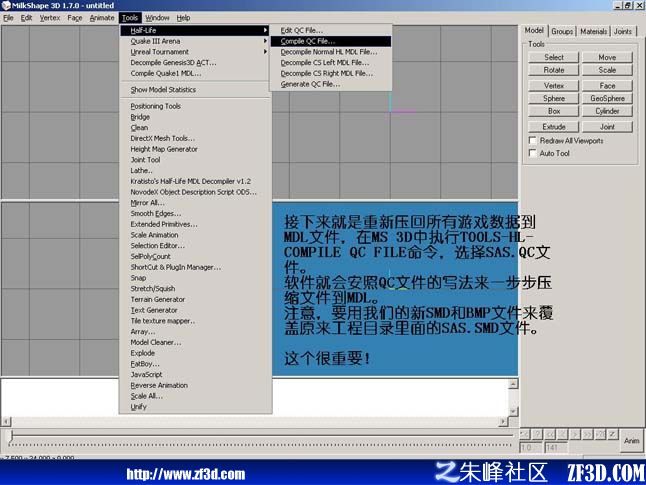Click the last-frame animation button
The image size is (646, 485).
click(x=600, y=434)
